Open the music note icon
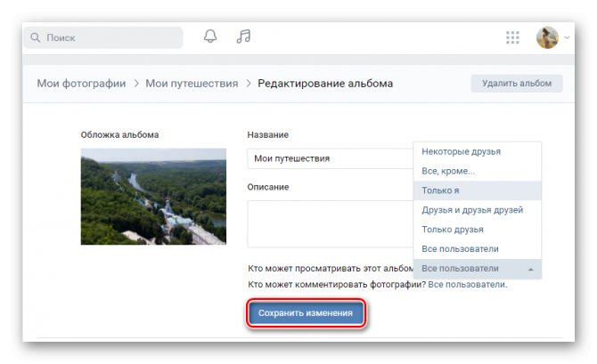Screen dimensions: 597x364 [243, 36]
